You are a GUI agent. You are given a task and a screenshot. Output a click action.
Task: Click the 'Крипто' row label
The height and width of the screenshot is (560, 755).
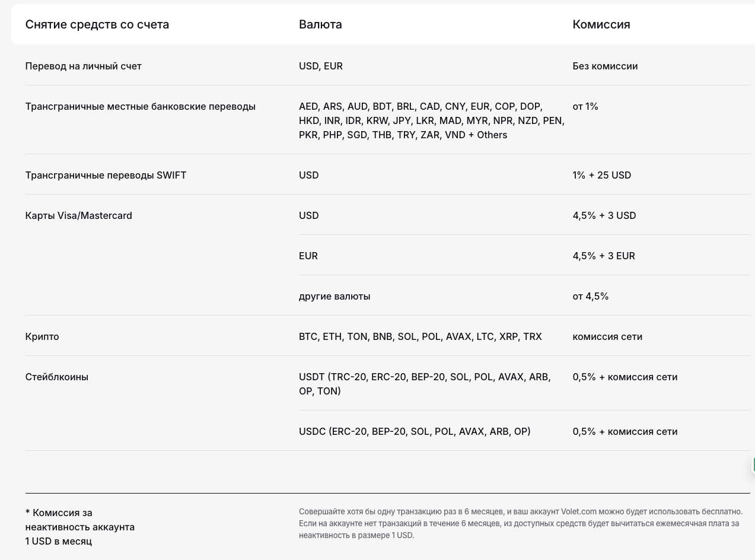(42, 336)
